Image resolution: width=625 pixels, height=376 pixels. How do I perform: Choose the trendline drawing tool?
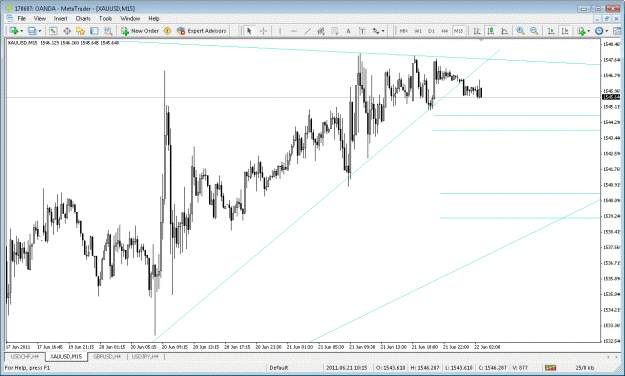pos(307,31)
